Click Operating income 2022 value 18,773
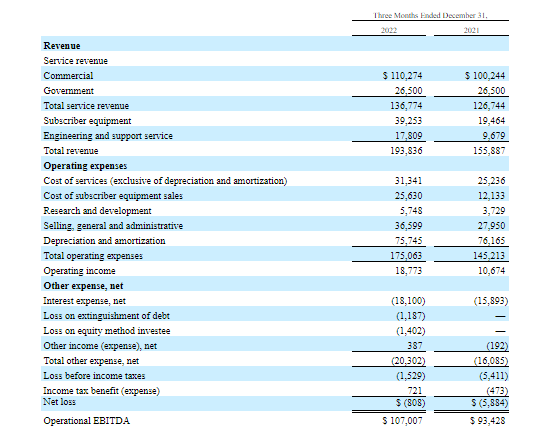The height and width of the screenshot is (438, 544). click(x=408, y=271)
